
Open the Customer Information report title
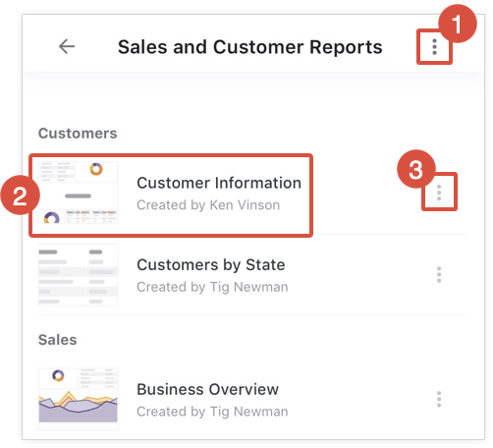[219, 183]
